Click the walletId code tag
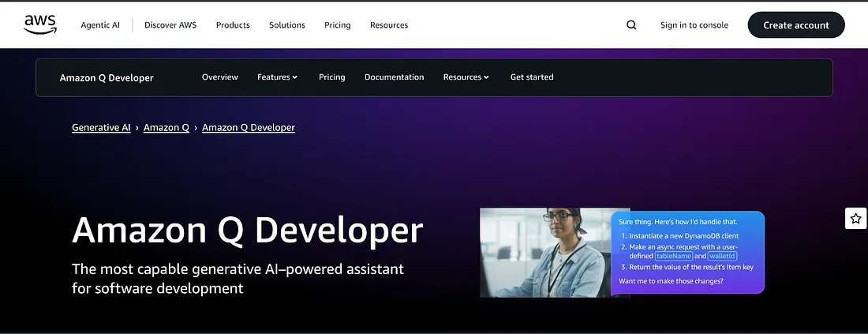This screenshot has height=334, width=868. point(722,256)
